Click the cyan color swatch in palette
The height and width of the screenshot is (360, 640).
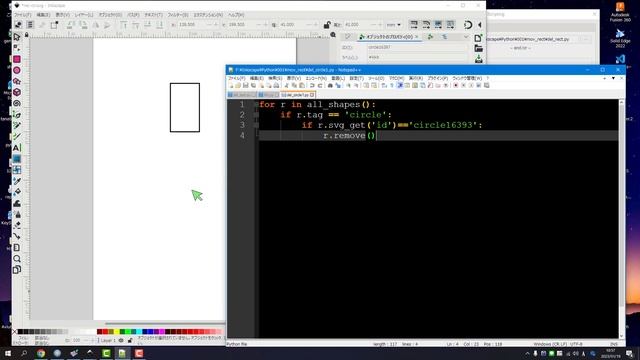click(x=140, y=331)
